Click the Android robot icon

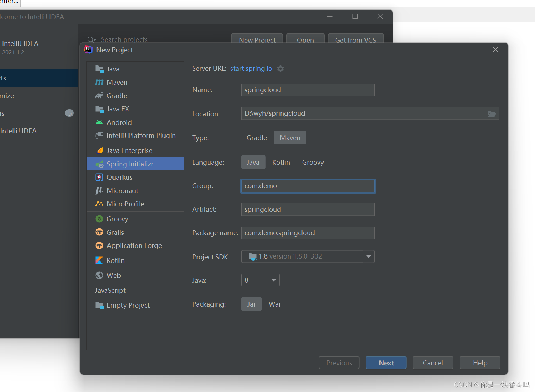(x=99, y=122)
